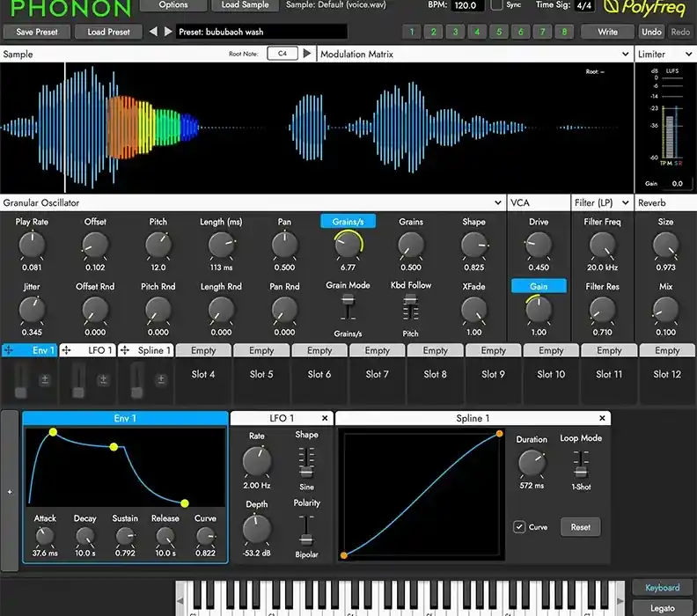Viewport: 697px width, 616px height.
Task: Click the Filter Res knob
Action: tap(602, 310)
